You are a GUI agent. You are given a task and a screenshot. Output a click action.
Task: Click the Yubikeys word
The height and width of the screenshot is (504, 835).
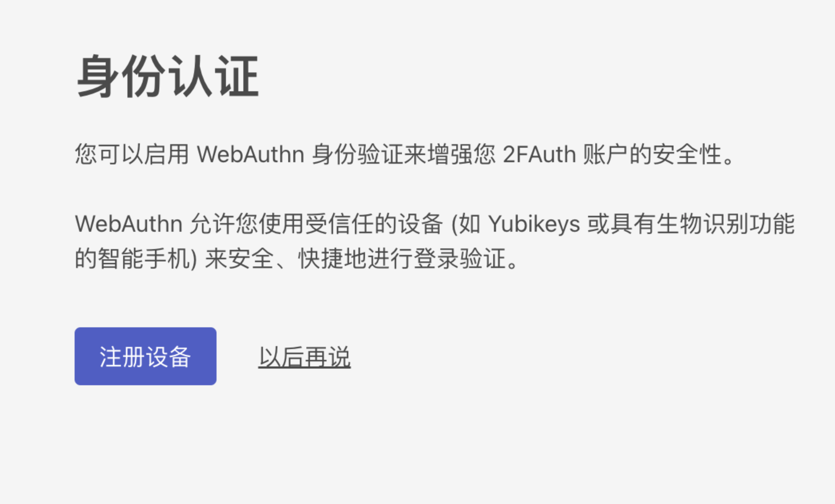(534, 224)
